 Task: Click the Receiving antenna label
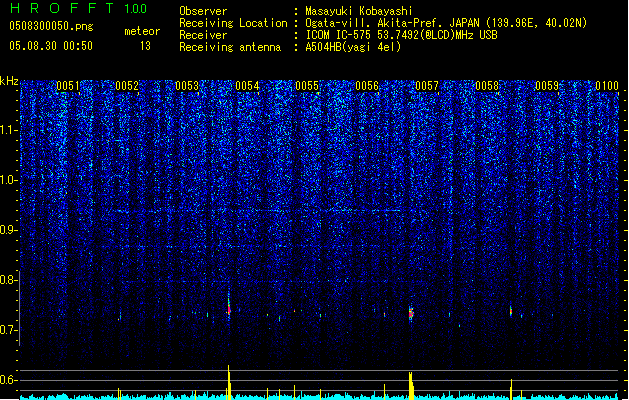tap(230, 47)
